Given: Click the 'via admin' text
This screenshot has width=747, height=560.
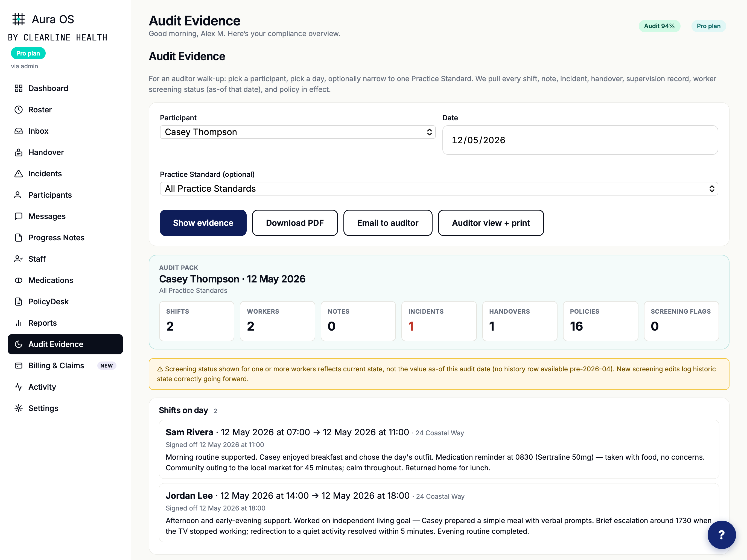Looking at the screenshot, I should click(24, 66).
